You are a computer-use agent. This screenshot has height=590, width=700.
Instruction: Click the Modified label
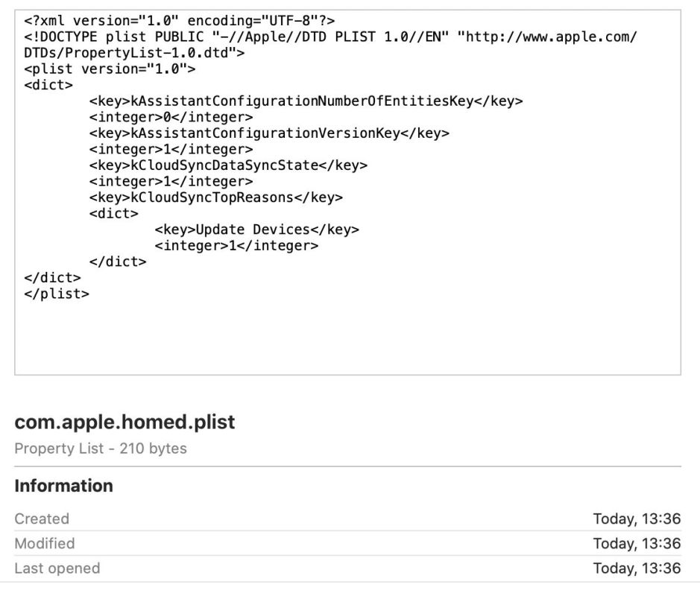pyautogui.click(x=45, y=543)
